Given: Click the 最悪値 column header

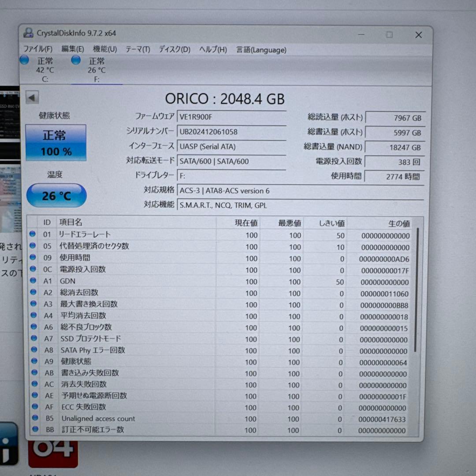Looking at the screenshot, I should click(x=282, y=223).
